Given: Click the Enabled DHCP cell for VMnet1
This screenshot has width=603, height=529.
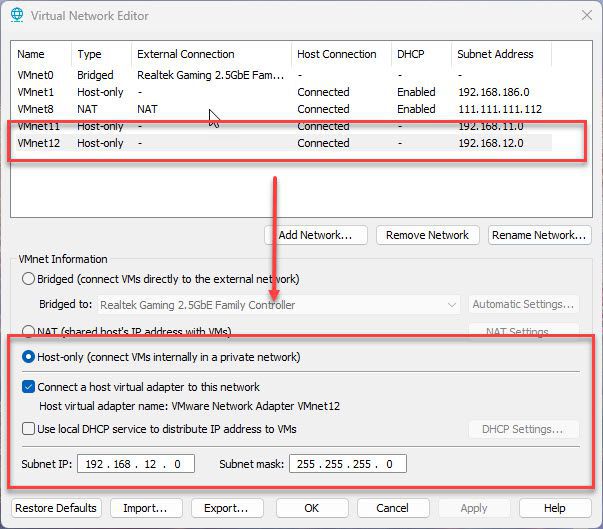Looking at the screenshot, I should (x=416, y=92).
